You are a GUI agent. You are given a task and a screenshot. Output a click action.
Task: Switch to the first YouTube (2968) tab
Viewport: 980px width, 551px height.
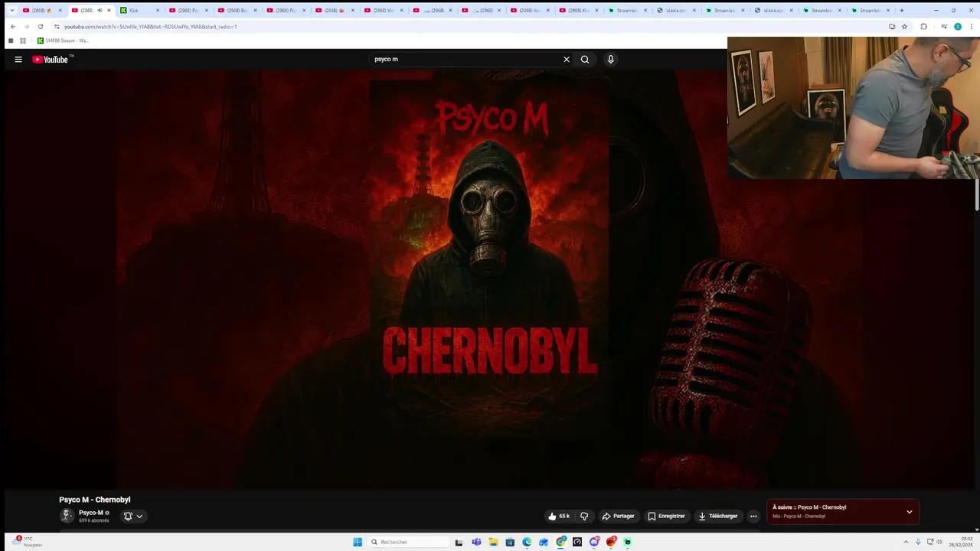point(42,10)
